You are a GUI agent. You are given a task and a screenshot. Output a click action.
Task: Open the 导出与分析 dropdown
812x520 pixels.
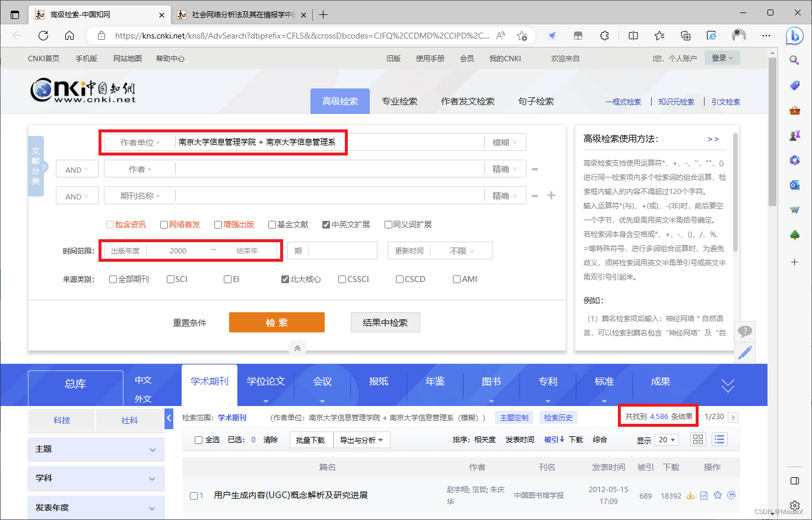[361, 440]
